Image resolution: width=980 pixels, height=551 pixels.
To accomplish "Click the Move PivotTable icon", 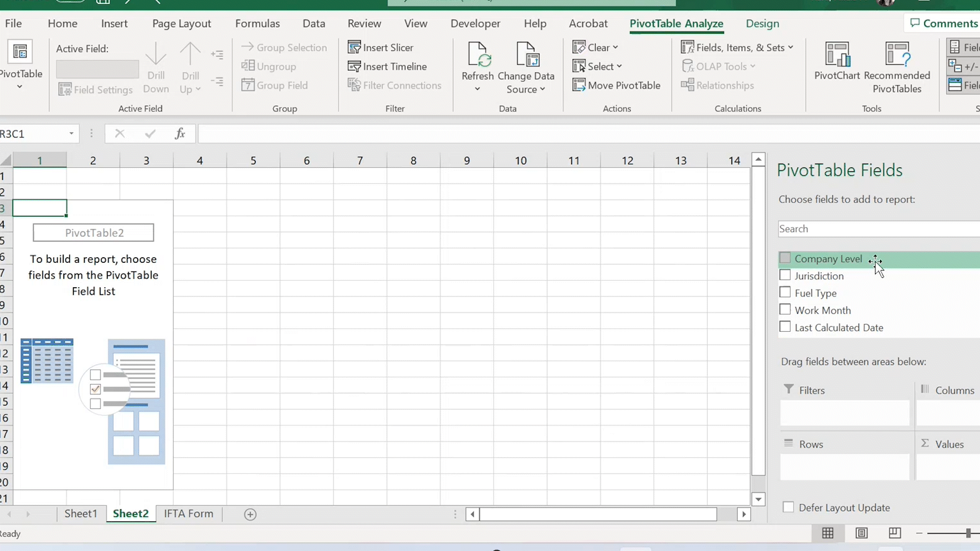I will click(x=579, y=85).
